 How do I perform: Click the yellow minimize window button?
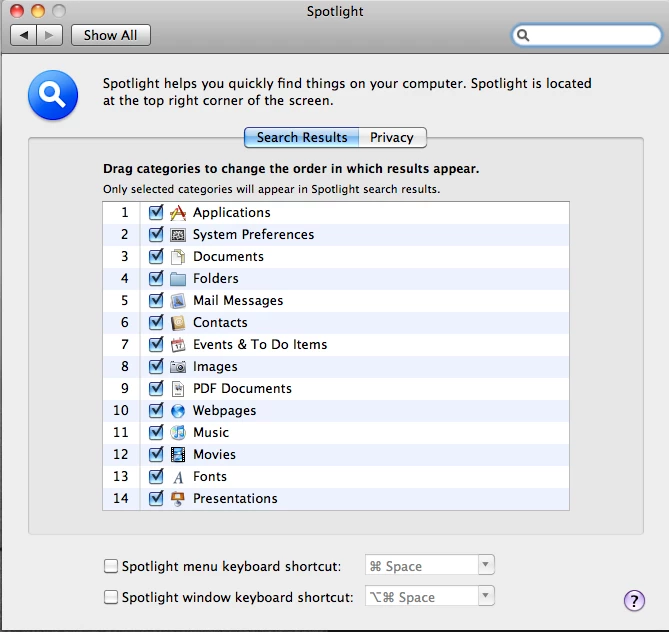[x=38, y=11]
